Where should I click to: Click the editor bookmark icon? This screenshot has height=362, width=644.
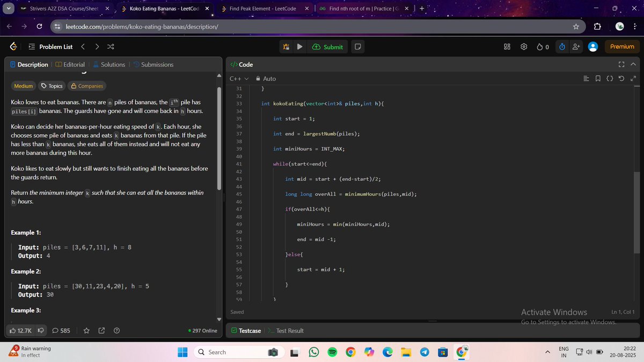pyautogui.click(x=598, y=79)
